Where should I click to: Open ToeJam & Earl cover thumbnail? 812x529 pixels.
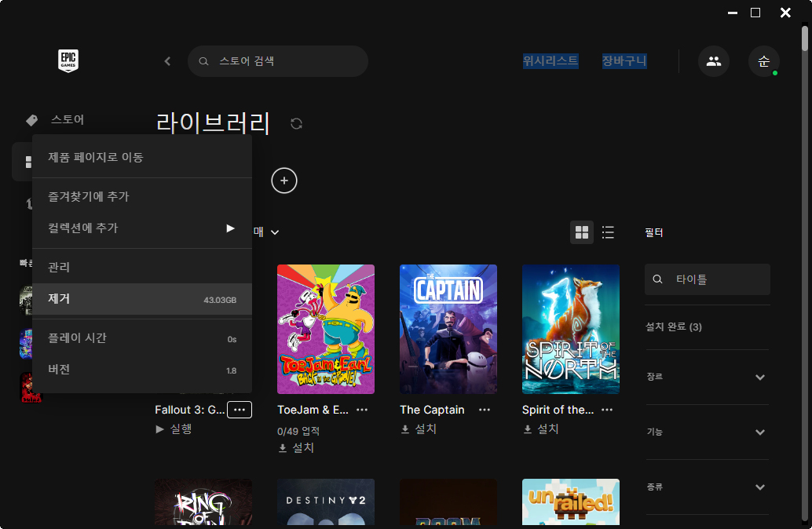pyautogui.click(x=326, y=329)
